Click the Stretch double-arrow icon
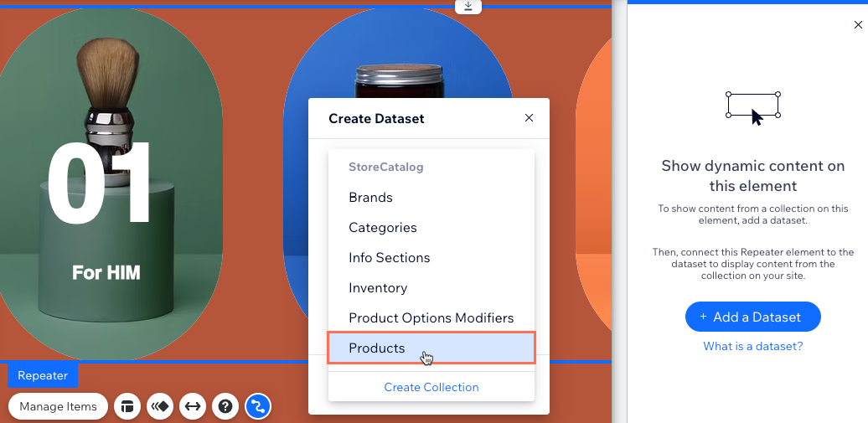 coord(193,406)
